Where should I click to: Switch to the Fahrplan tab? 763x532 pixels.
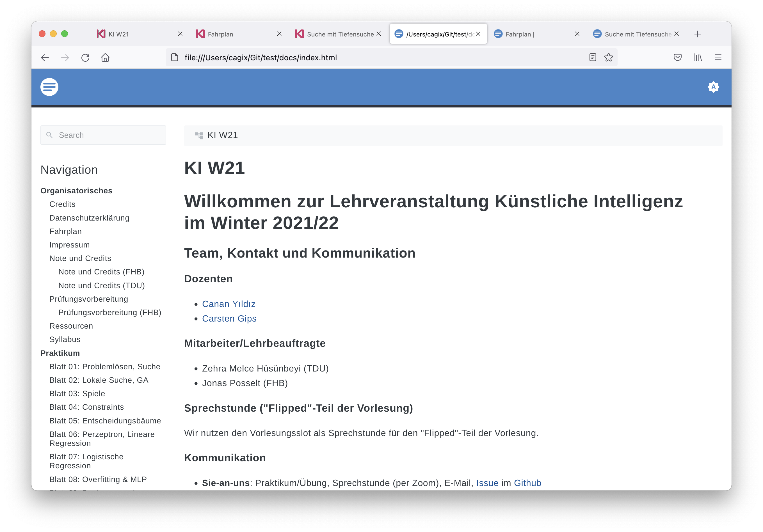tap(220, 34)
